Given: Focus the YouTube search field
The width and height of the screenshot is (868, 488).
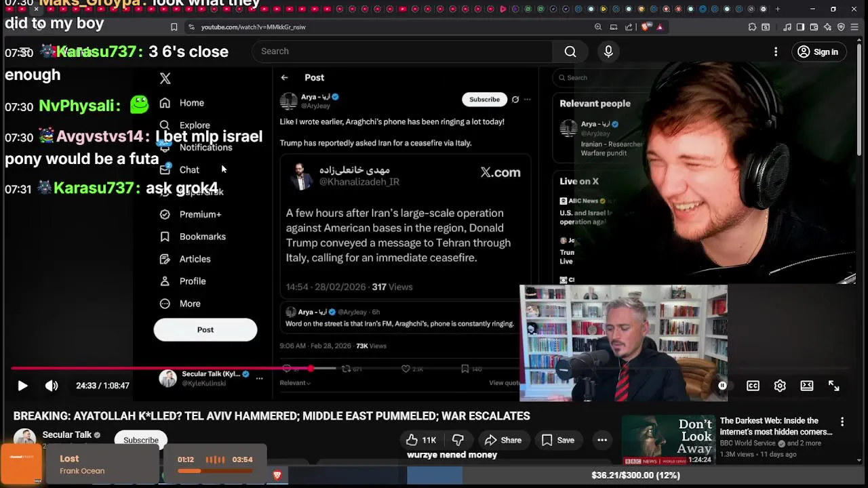Looking at the screenshot, I should pos(402,52).
